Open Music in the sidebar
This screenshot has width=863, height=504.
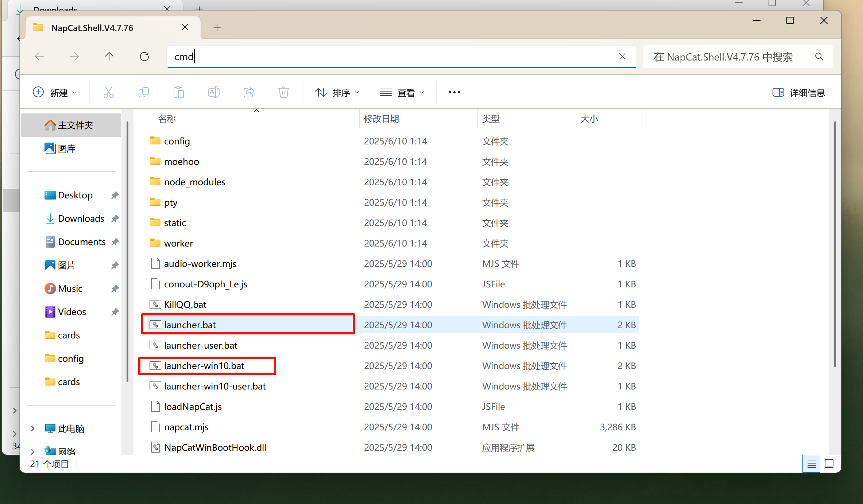click(71, 288)
